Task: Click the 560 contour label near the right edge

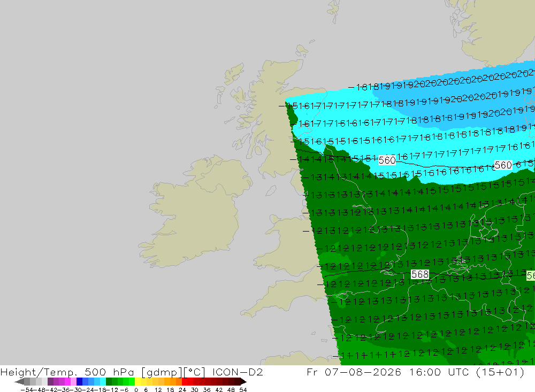Action: point(503,165)
